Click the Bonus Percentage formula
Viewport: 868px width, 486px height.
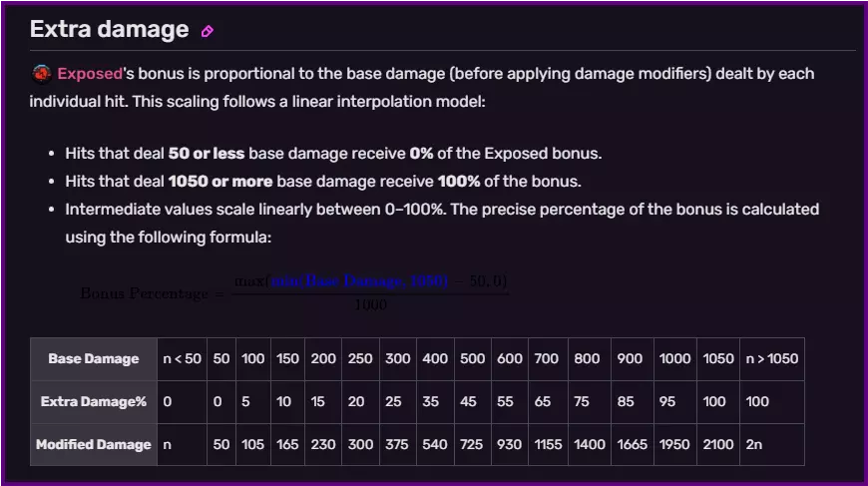point(294,292)
